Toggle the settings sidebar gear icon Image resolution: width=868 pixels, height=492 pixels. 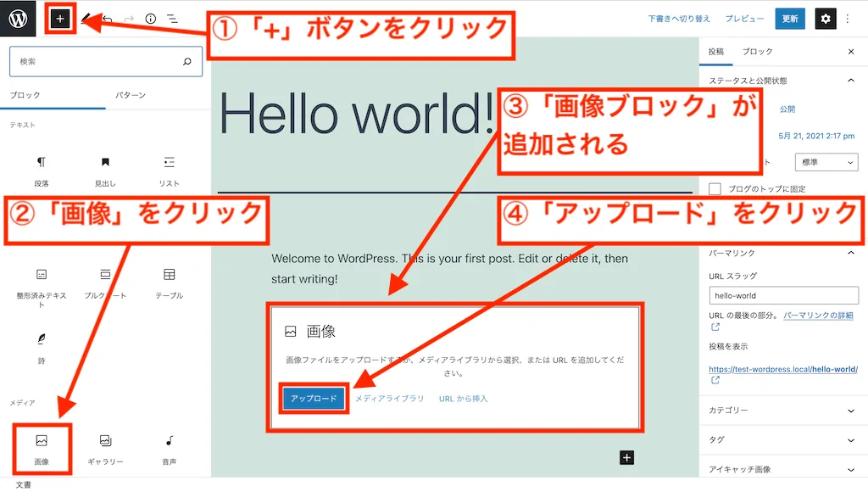(826, 18)
